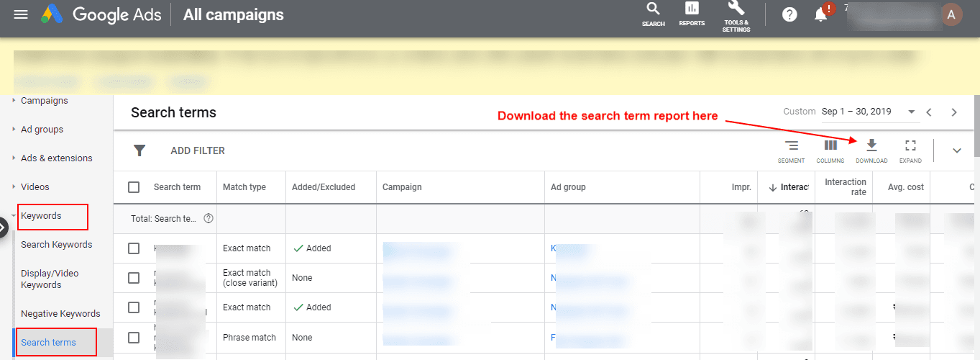Click the Search terms page heading
The image size is (980, 360).
point(173,112)
